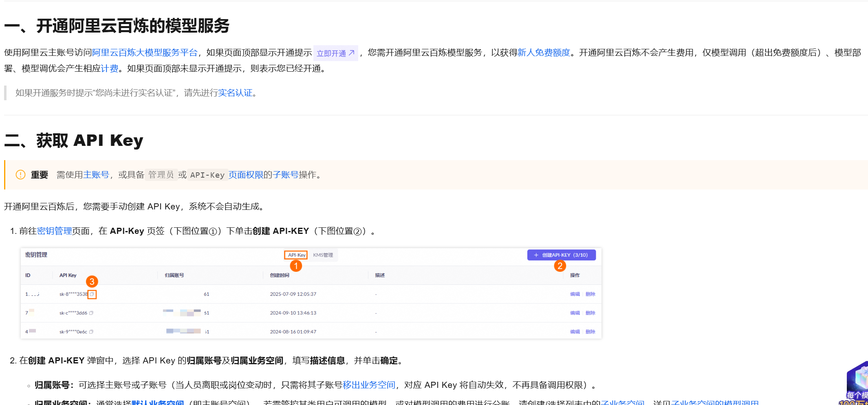The image size is (868, 405).
Task: Enlarge the 密钥管理 console screenshot image
Action: 311,293
